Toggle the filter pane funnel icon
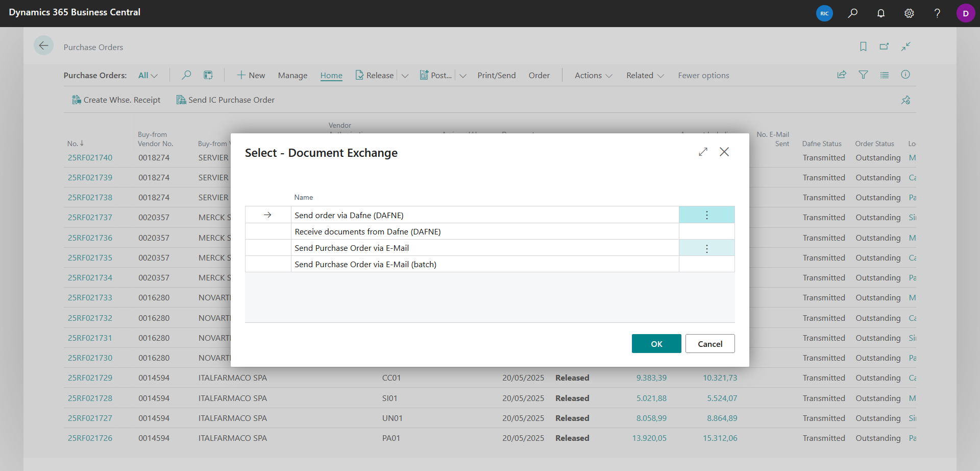 (863, 75)
